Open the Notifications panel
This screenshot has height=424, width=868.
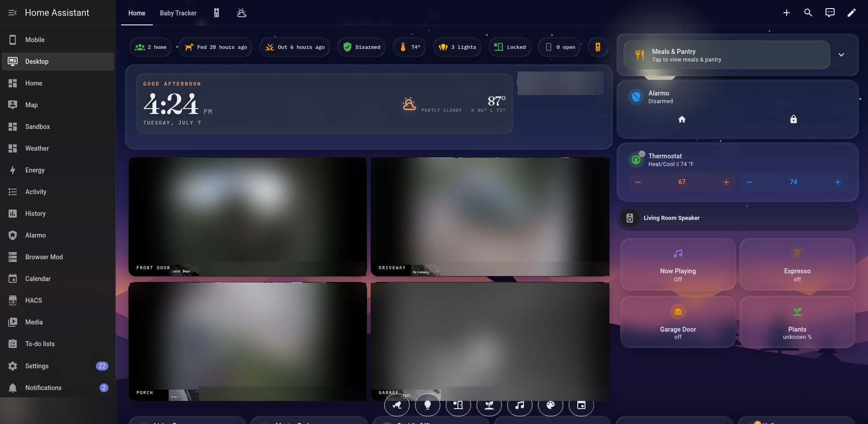58,388
